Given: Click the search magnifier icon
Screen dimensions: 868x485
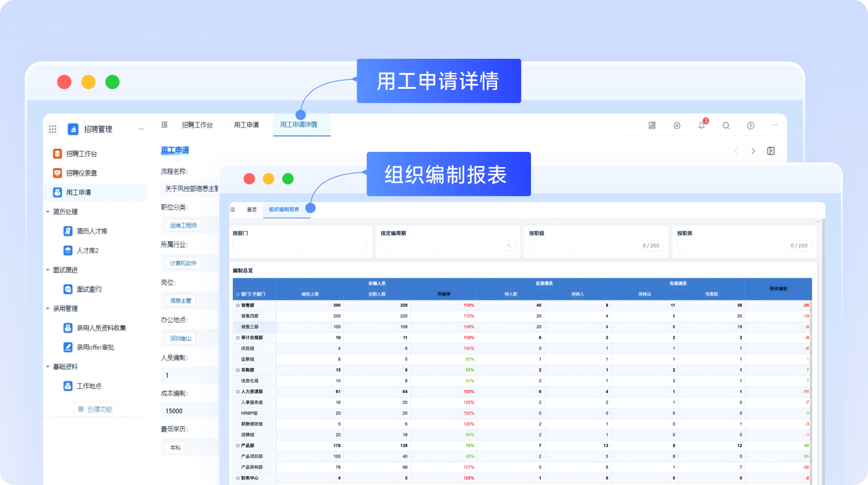Looking at the screenshot, I should (x=726, y=125).
